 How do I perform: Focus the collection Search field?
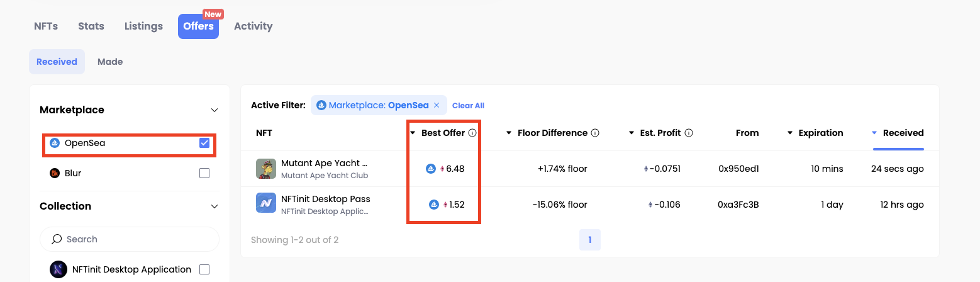[130, 239]
